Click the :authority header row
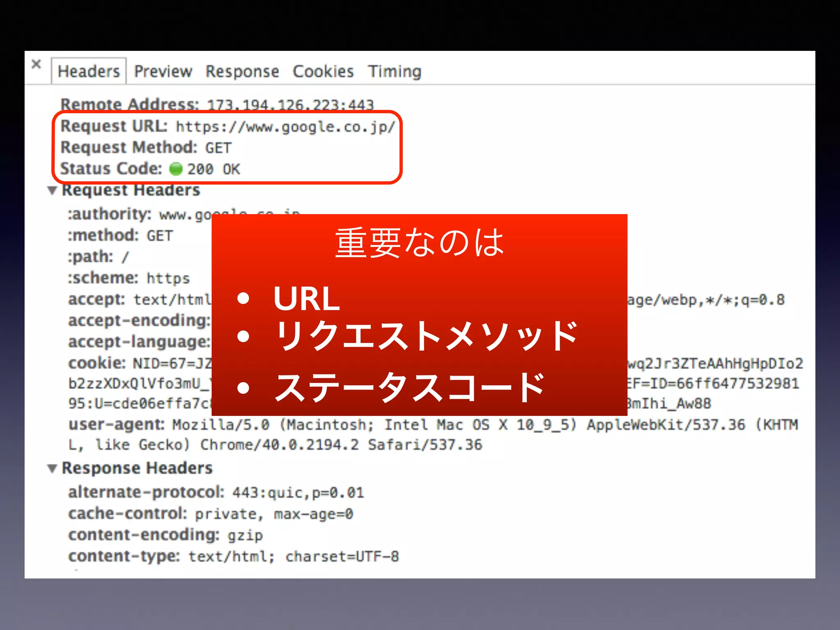 coord(184,214)
